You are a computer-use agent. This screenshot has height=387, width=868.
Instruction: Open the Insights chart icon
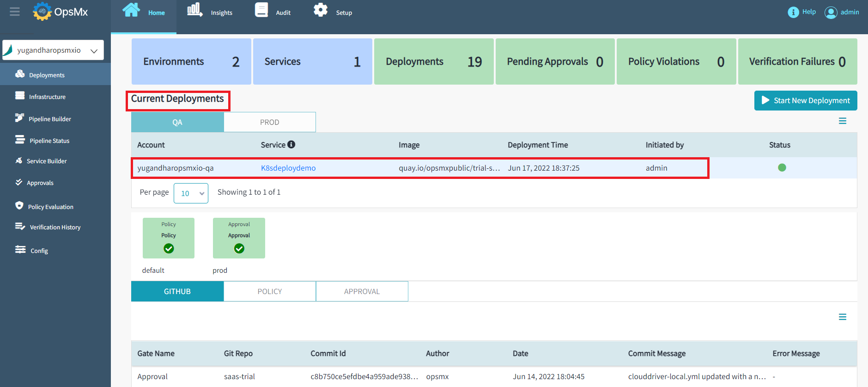click(x=194, y=10)
